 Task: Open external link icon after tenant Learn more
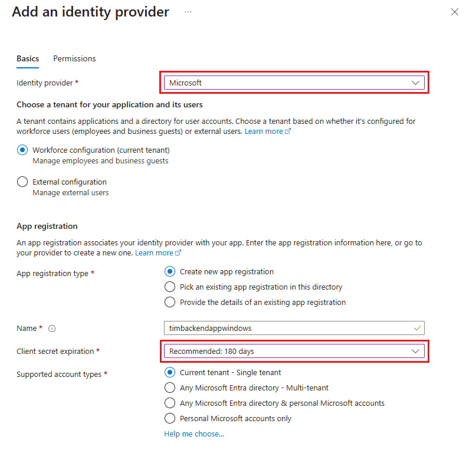pos(288,131)
